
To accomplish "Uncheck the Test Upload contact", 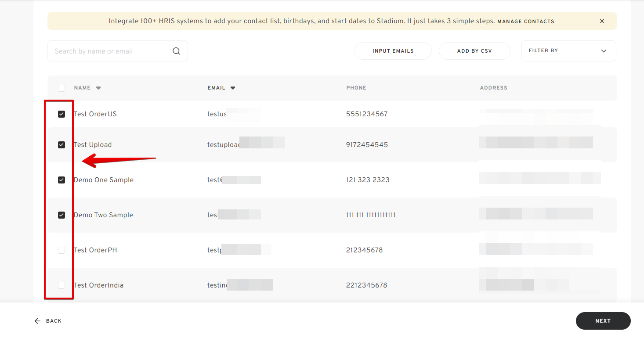I will [62, 145].
